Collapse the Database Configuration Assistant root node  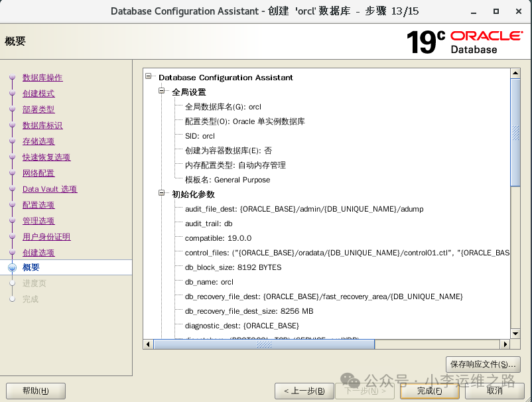[149, 76]
